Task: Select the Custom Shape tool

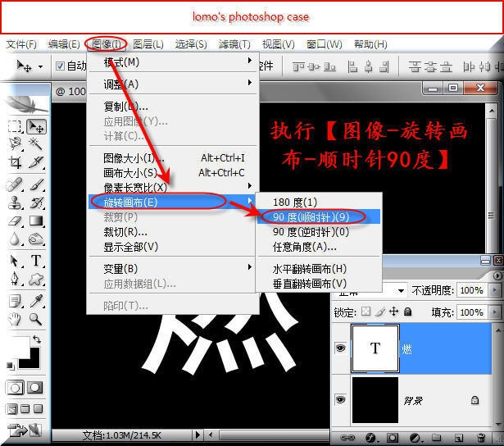Action: tap(36, 279)
